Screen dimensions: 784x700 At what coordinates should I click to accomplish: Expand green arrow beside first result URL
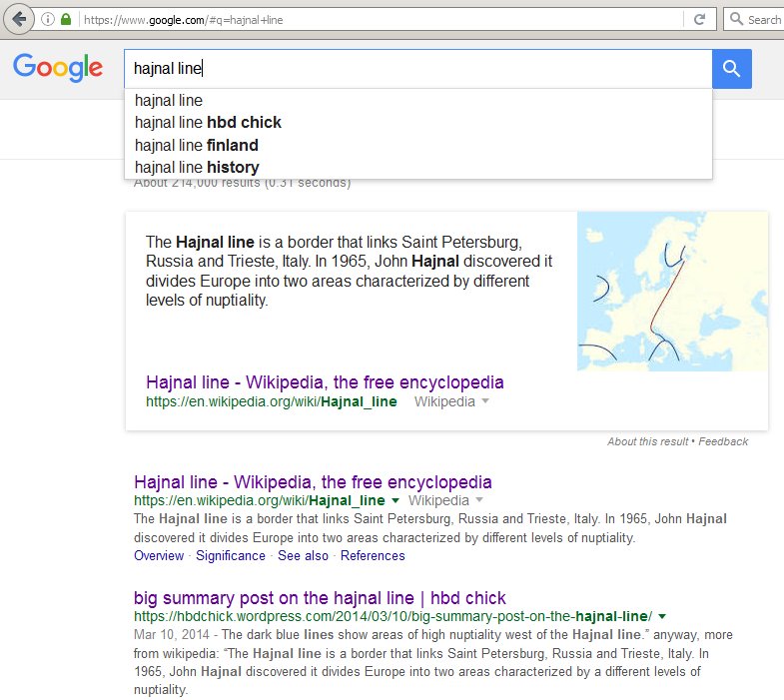395,500
